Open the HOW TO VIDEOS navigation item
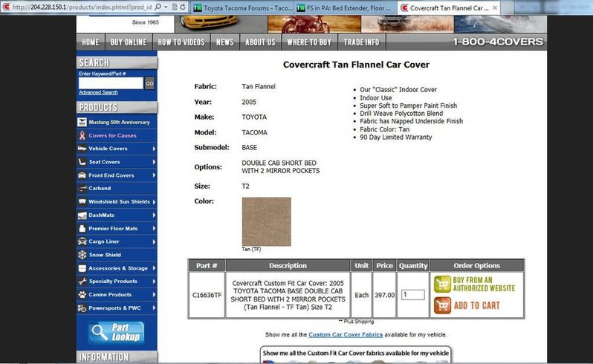The image size is (593, 364). pyautogui.click(x=181, y=42)
